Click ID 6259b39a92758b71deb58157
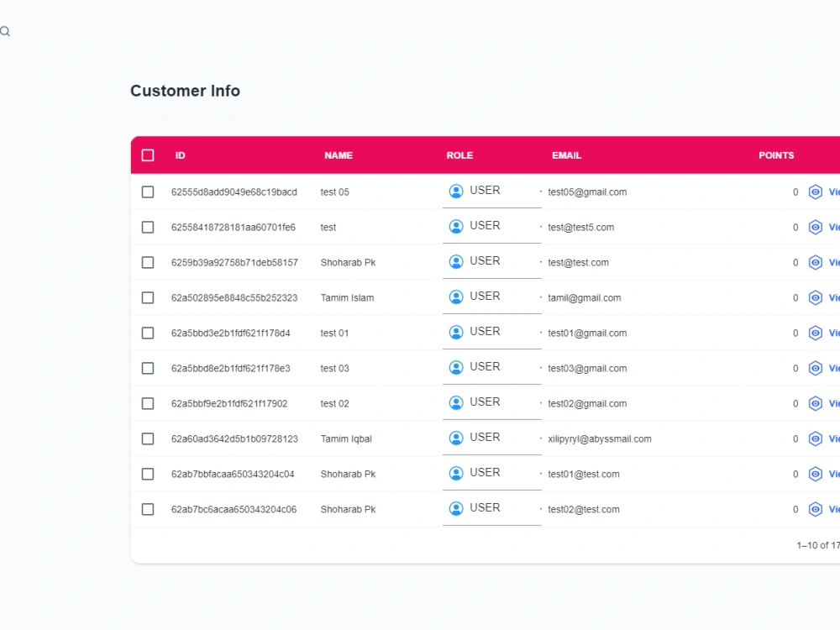Image resolution: width=840 pixels, height=630 pixels. [x=234, y=262]
